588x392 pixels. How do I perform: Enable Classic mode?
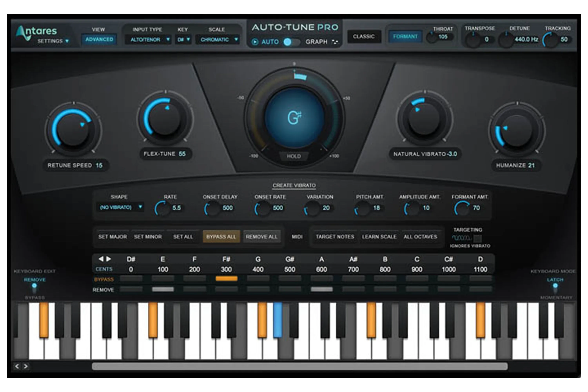[x=364, y=36]
